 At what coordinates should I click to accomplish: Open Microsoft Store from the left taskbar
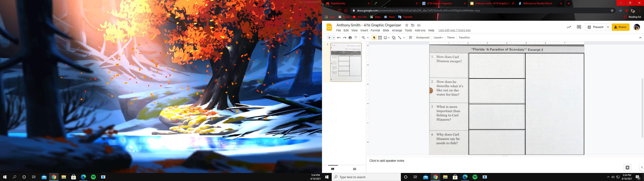tap(73, 177)
